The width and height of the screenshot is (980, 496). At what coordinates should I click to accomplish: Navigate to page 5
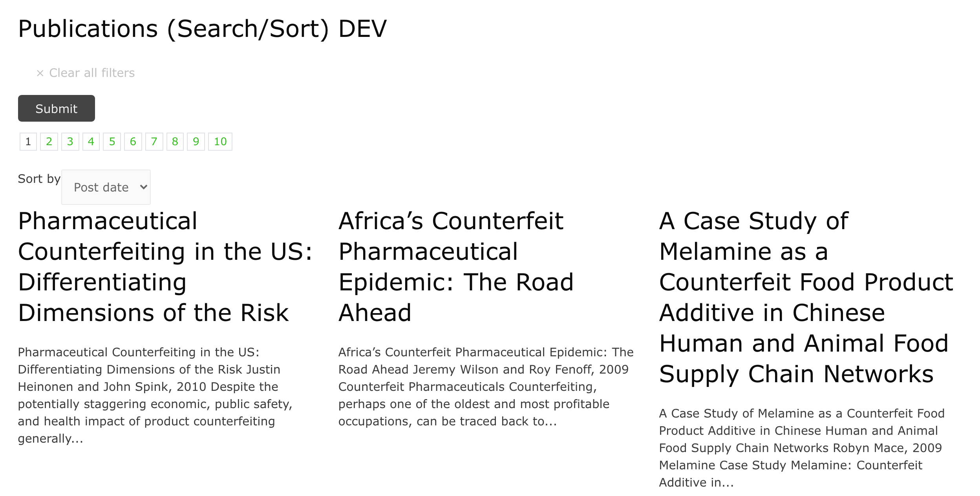(x=112, y=142)
